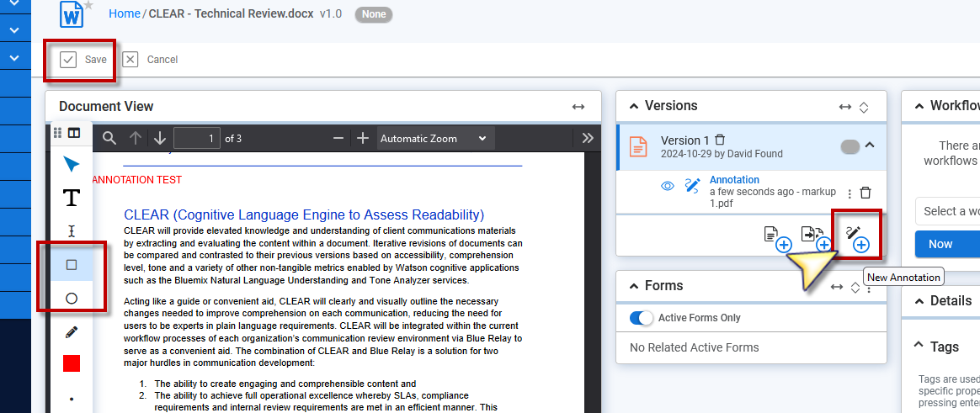Select the circle shape annotation tool

(72, 298)
